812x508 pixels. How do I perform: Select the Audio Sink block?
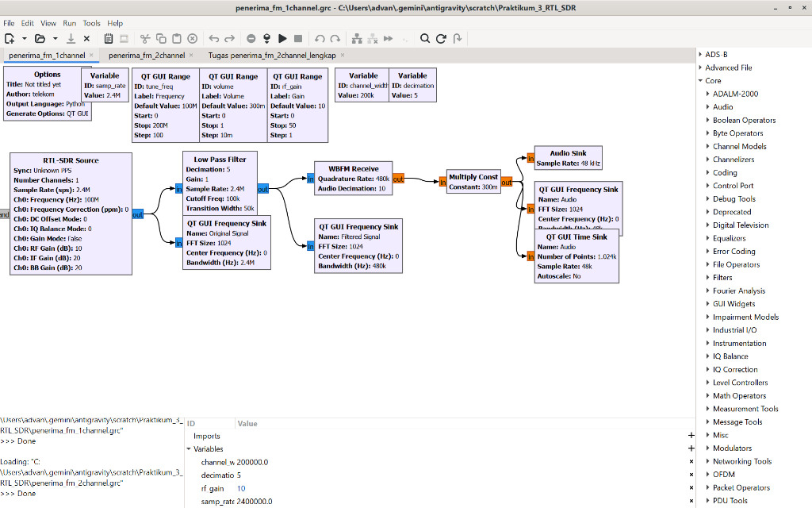click(x=568, y=158)
